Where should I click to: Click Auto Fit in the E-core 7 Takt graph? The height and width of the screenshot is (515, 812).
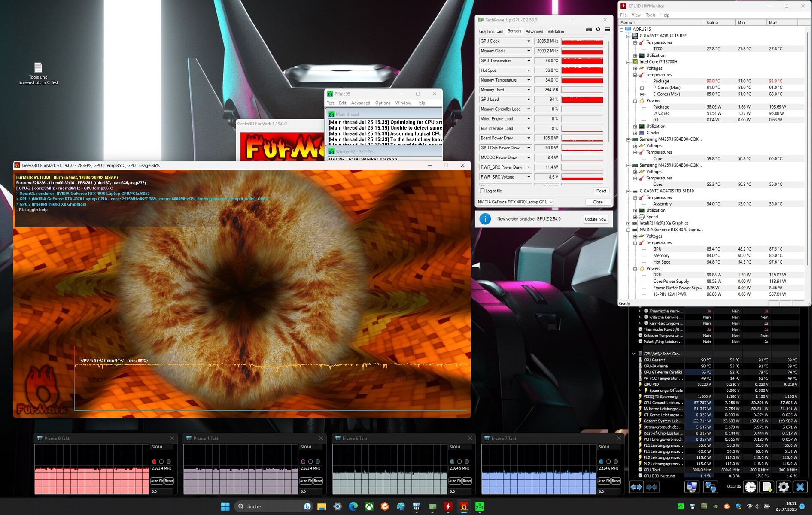pyautogui.click(x=603, y=481)
